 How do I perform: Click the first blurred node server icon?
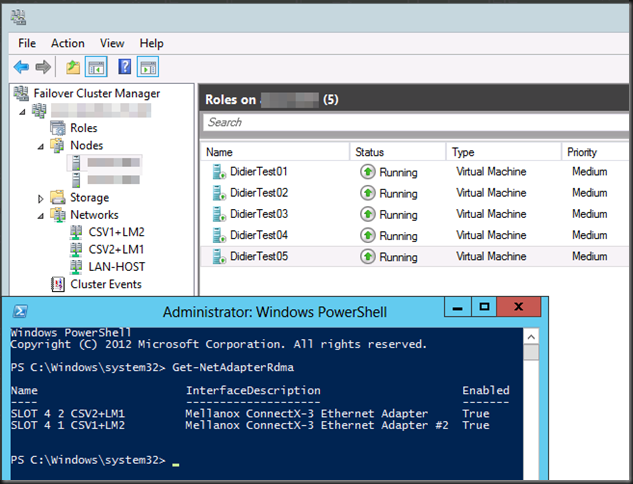76,163
